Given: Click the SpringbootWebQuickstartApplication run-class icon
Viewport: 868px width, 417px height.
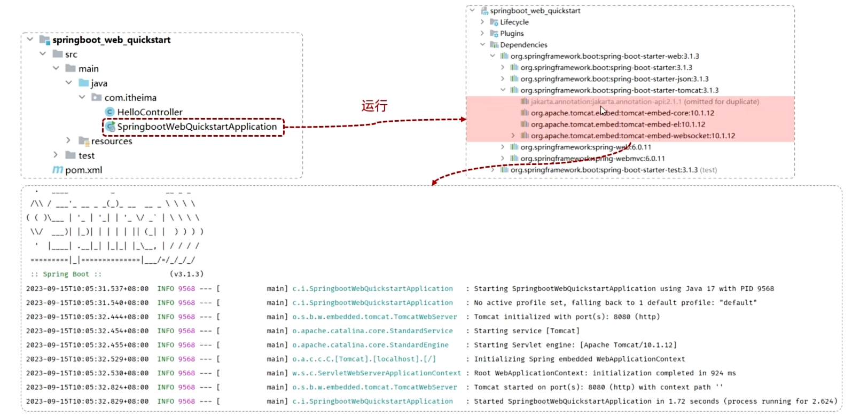Looking at the screenshot, I should (110, 127).
